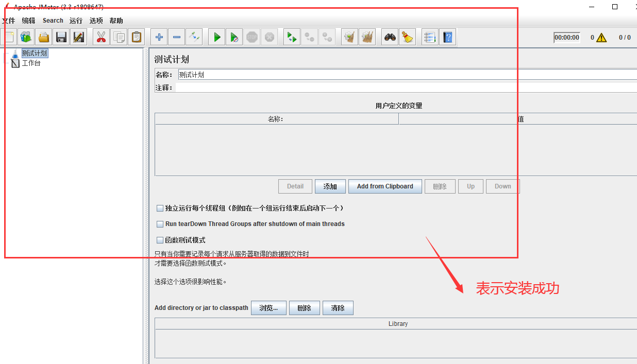Click the Toggle enable/disable icon

click(x=194, y=37)
